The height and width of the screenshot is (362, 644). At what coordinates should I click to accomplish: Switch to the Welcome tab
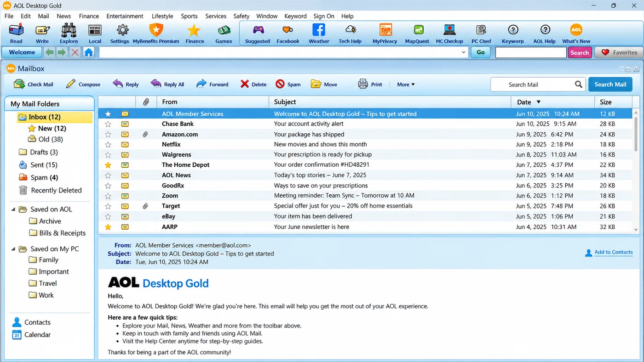click(22, 52)
